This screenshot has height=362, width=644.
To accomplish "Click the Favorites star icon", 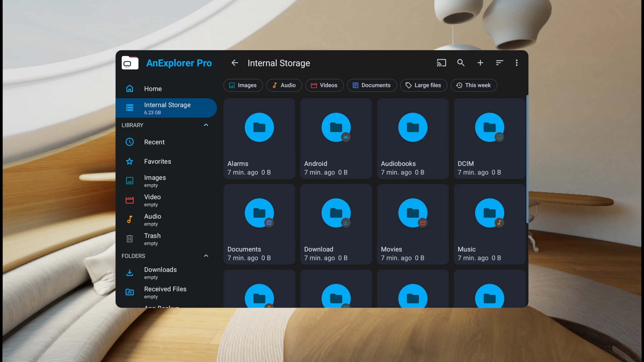I will click(x=130, y=161).
